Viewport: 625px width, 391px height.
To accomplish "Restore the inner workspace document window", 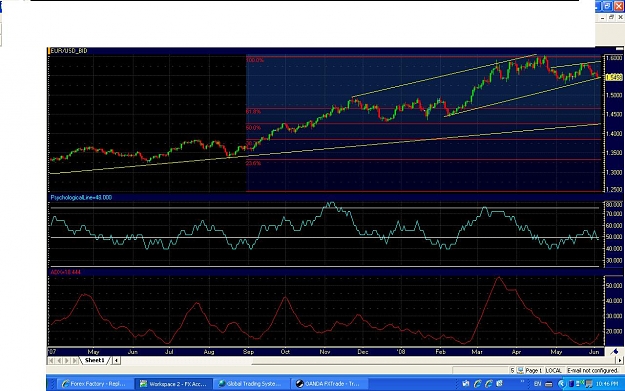I will pyautogui.click(x=611, y=18).
